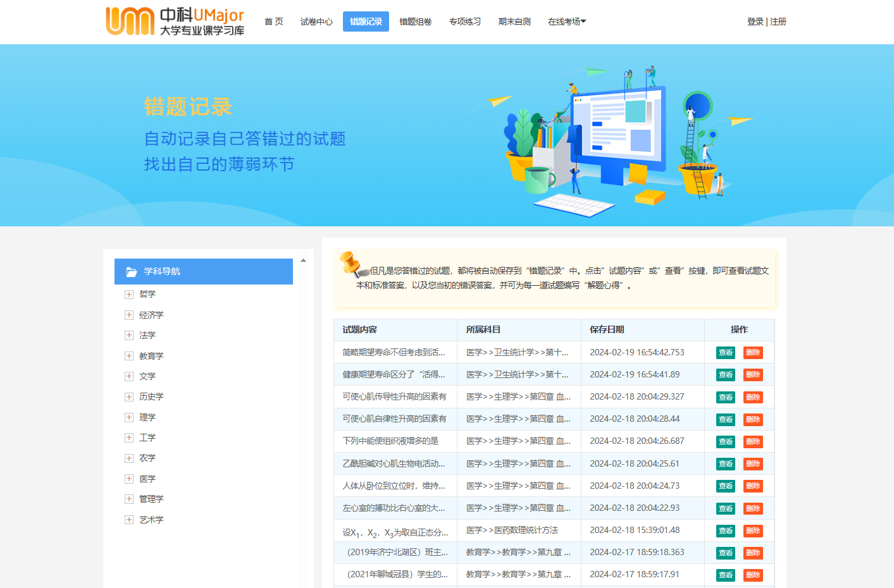894x588 pixels.
Task: Click the scroll-up arrow of subject panel
Action: [x=304, y=260]
